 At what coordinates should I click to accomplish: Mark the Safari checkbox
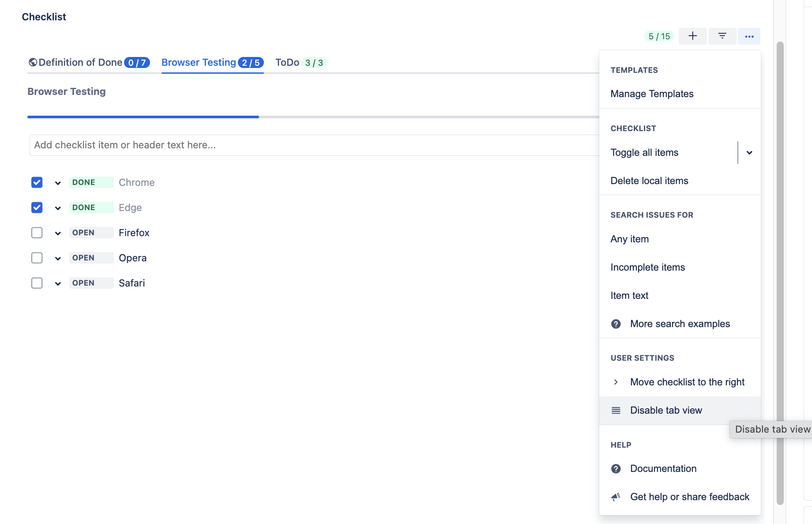[37, 283]
